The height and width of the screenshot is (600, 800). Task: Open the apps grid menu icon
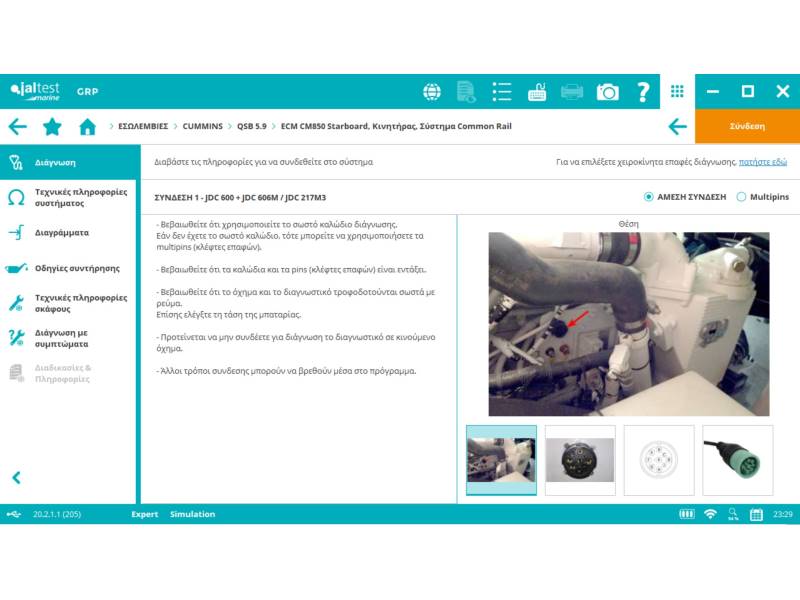click(677, 91)
